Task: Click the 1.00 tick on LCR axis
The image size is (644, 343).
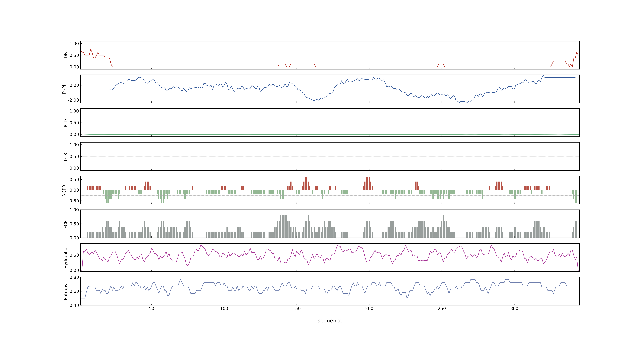Action: [74, 145]
